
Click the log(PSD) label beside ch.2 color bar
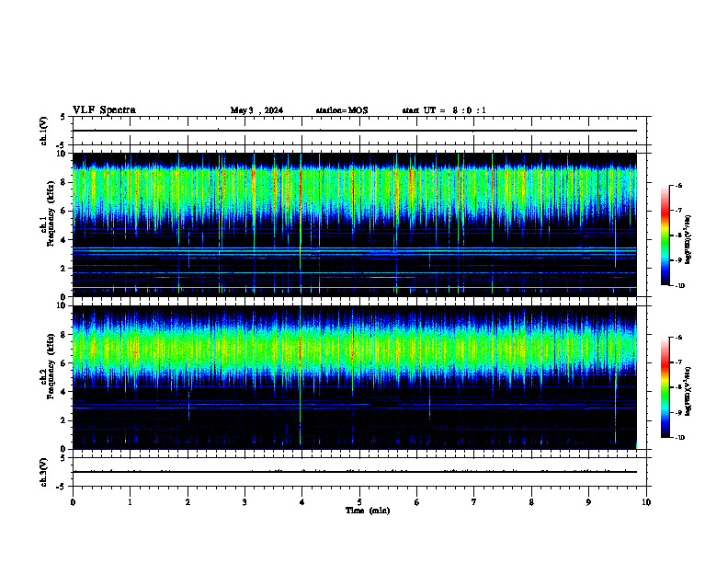tap(688, 391)
